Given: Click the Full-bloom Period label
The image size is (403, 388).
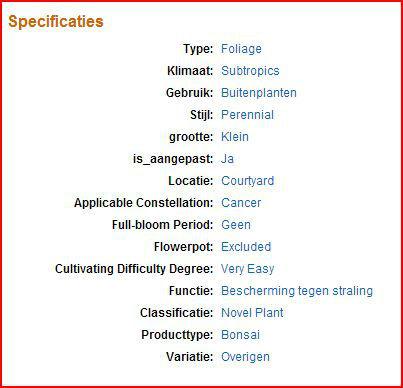Looking at the screenshot, I should (162, 225).
